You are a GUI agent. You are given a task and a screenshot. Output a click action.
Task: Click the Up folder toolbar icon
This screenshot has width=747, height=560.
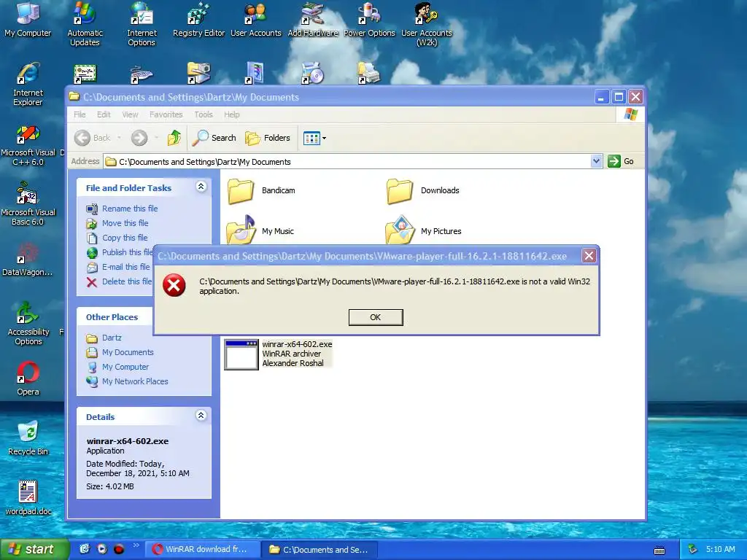click(x=174, y=138)
